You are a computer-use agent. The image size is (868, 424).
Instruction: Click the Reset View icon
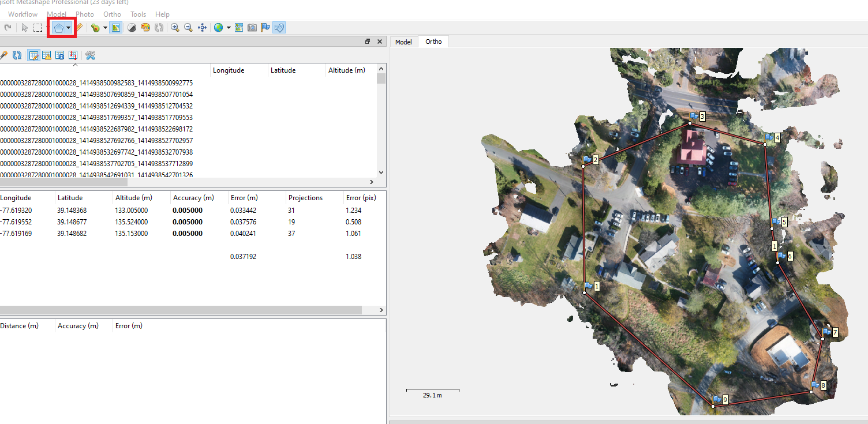pos(203,28)
